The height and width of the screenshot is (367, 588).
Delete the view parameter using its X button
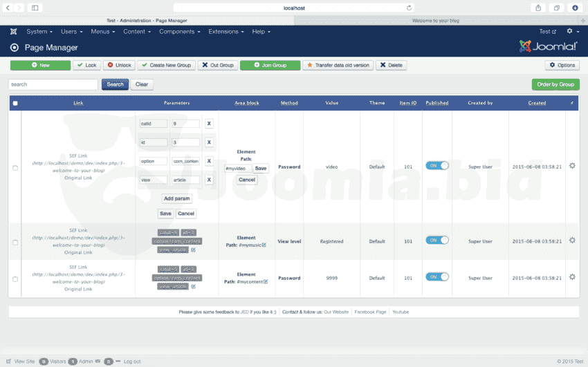click(209, 180)
